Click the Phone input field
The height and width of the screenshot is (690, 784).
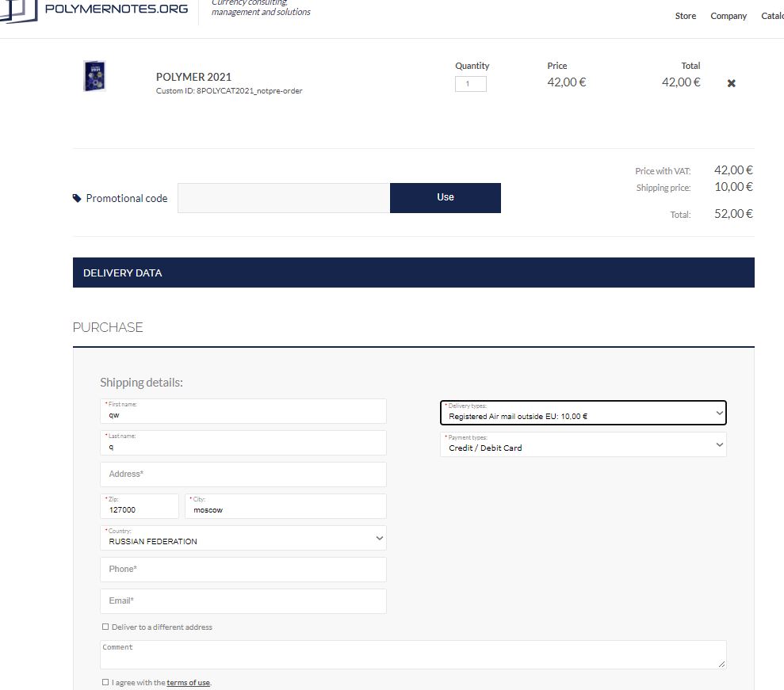(x=243, y=570)
